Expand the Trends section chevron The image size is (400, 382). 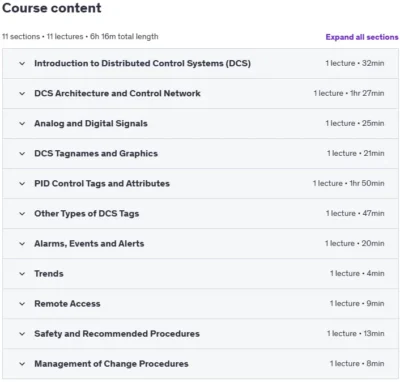coord(22,274)
